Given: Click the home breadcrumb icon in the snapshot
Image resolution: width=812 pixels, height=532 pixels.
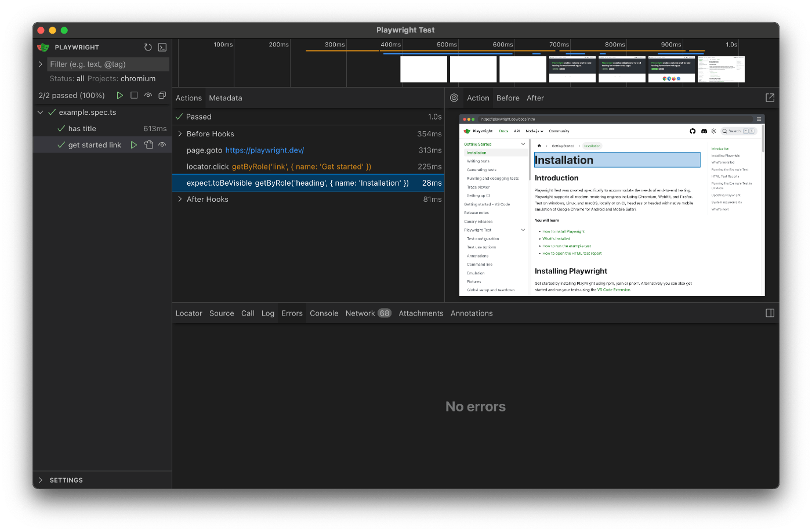Looking at the screenshot, I should 539,146.
